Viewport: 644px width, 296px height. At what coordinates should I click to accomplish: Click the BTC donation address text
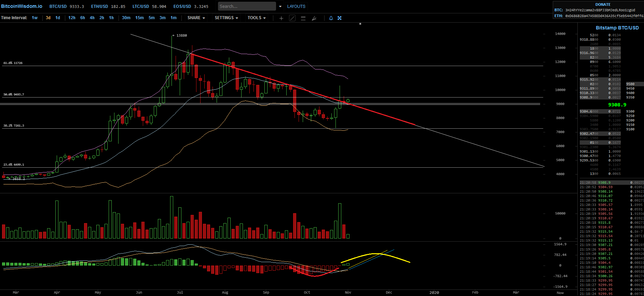click(600, 10)
